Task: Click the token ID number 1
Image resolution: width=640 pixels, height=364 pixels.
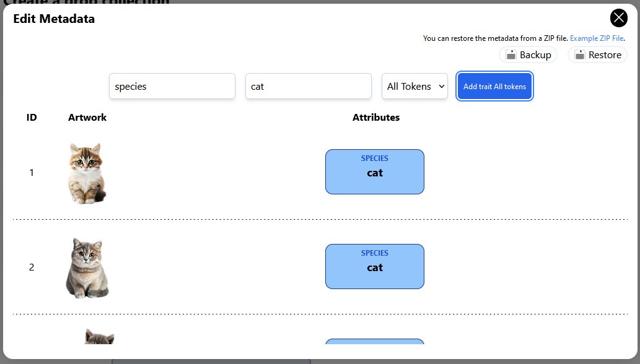Action: [32, 173]
